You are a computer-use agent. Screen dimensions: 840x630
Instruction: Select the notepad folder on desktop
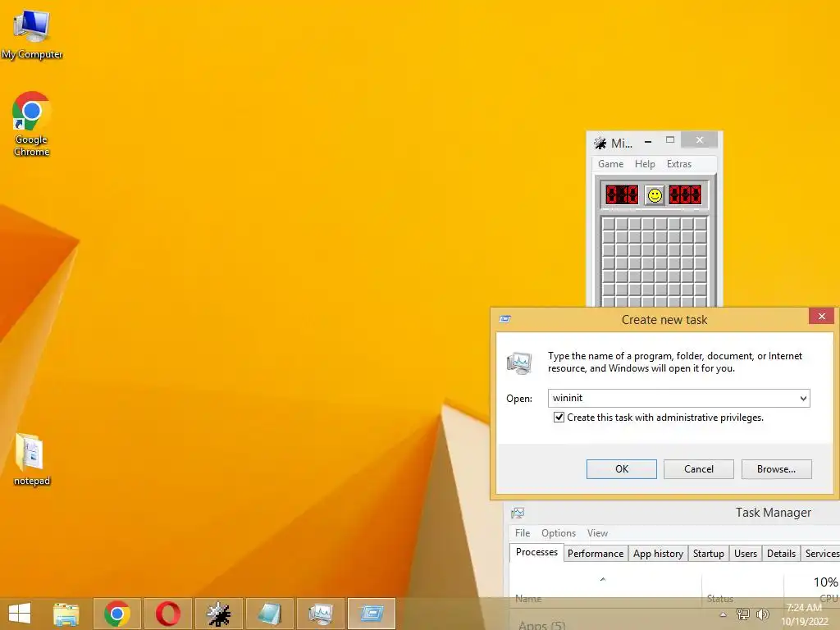point(32,459)
